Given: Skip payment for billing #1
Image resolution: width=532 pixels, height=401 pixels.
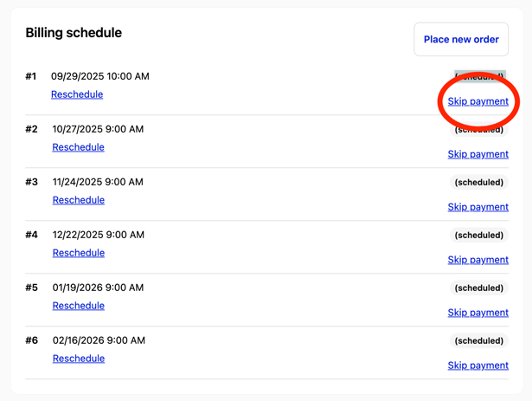Looking at the screenshot, I should (x=478, y=101).
